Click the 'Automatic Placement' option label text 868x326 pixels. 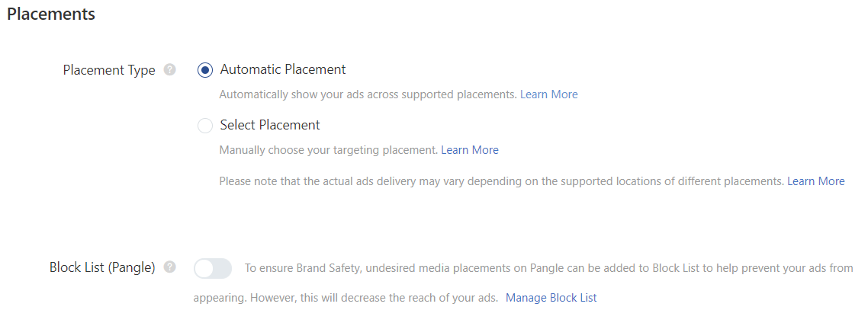pyautogui.click(x=282, y=69)
